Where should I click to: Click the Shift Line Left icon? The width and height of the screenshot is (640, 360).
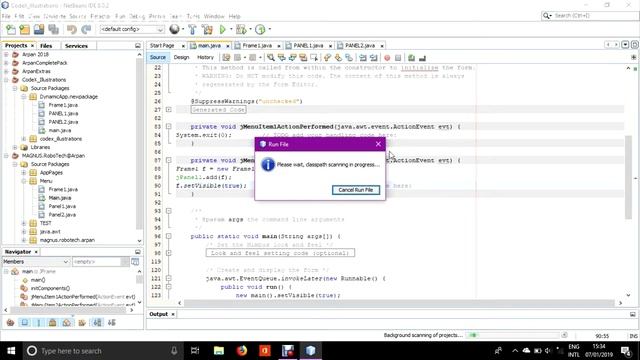coord(362,58)
